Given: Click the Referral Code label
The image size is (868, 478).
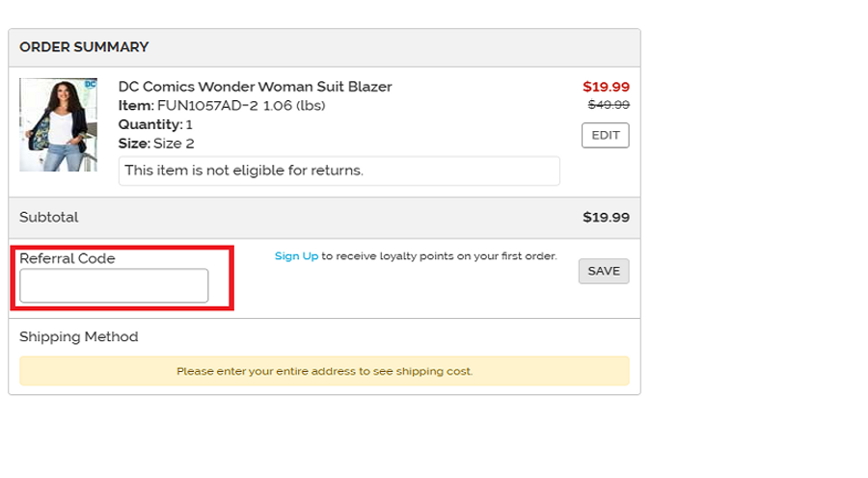Looking at the screenshot, I should (x=68, y=258).
